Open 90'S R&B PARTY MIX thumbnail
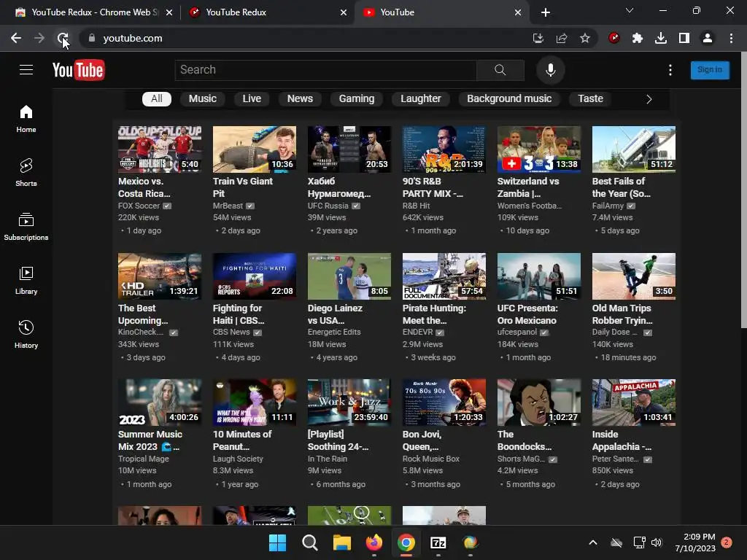Image resolution: width=747 pixels, height=560 pixels. (444, 149)
